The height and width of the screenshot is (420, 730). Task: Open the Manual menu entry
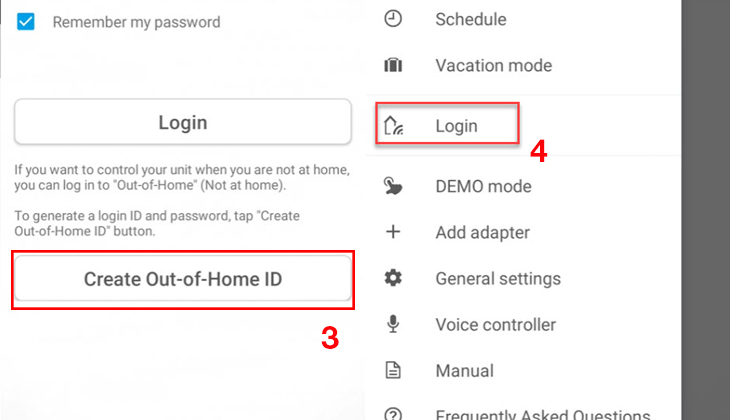(x=464, y=371)
